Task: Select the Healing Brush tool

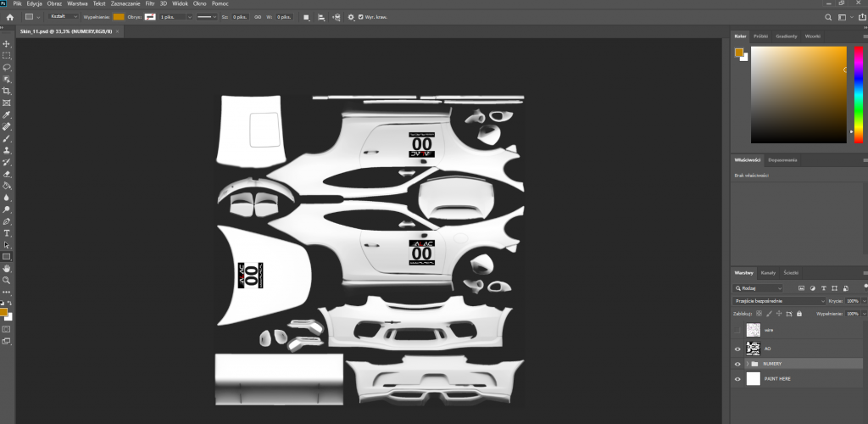Action: pyautogui.click(x=7, y=126)
